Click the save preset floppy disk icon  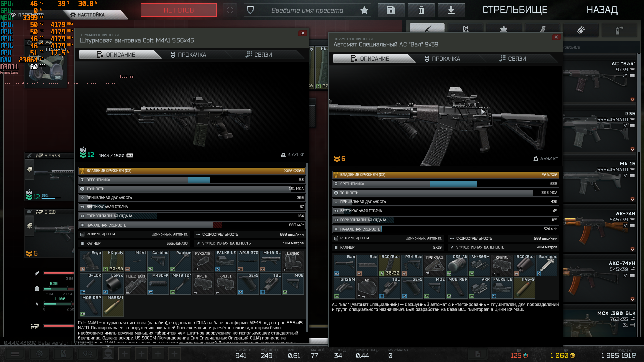pyautogui.click(x=391, y=10)
